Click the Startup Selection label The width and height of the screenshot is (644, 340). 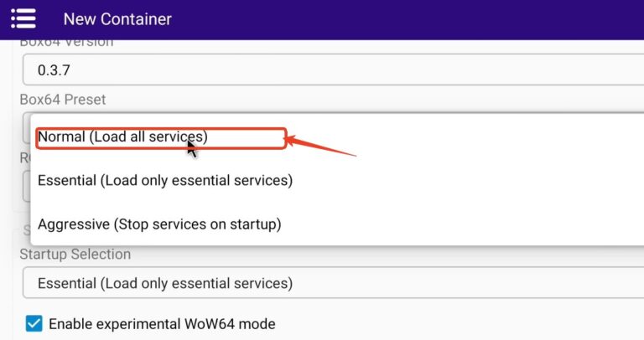75,254
